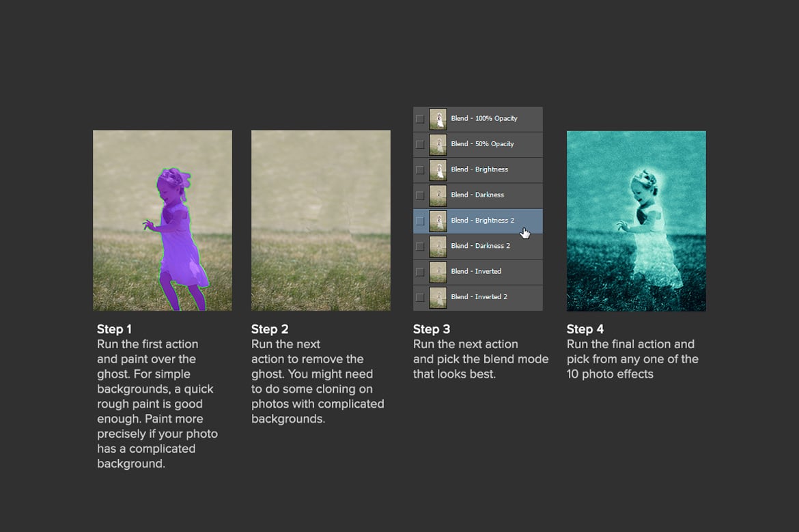Toggle checkbox for Blend - 100% Opacity
The image size is (799, 532).
[420, 119]
